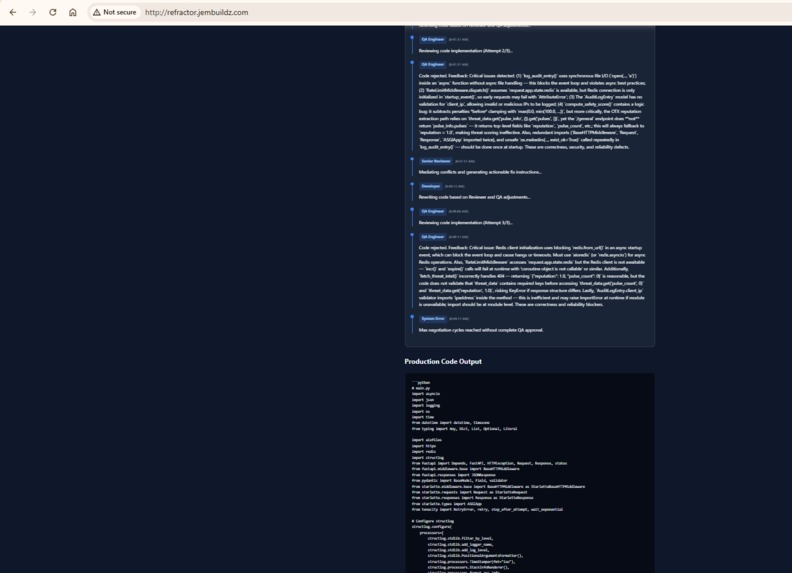Click the 'import logging' code line
Screen dimensions: 792x573
pyautogui.click(x=425, y=405)
